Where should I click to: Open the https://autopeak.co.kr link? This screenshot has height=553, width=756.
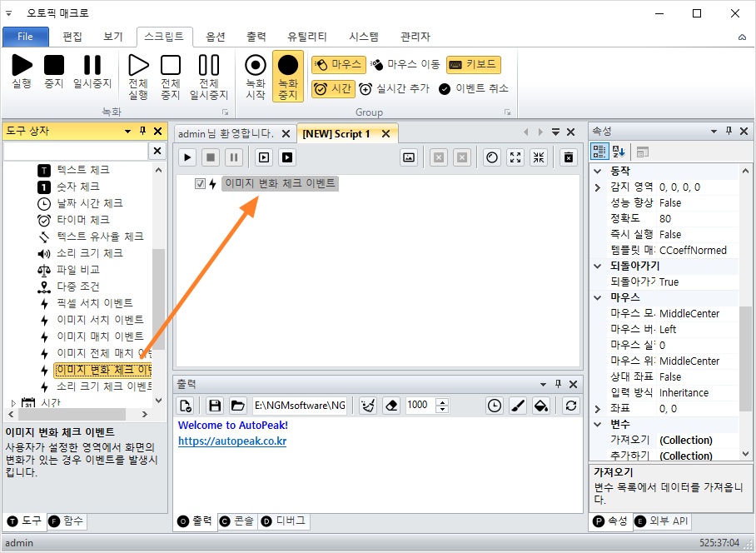(232, 441)
